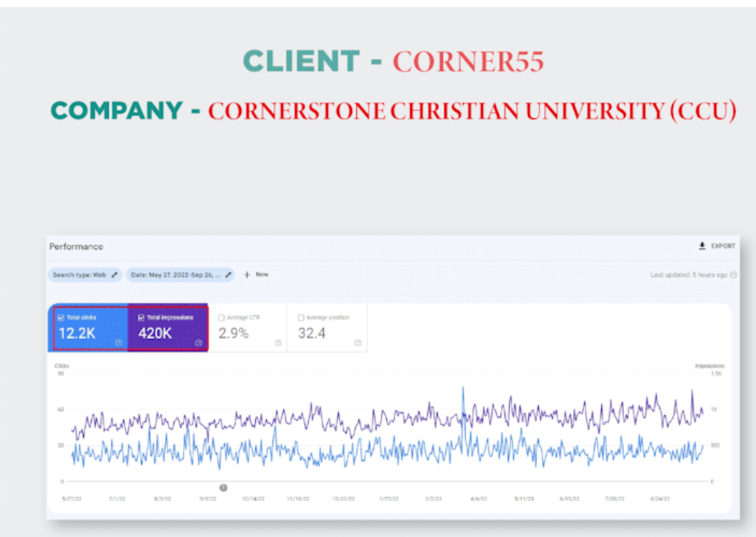The height and width of the screenshot is (537, 756).
Task: Click the 4/6/23 date label
Action: point(478,498)
